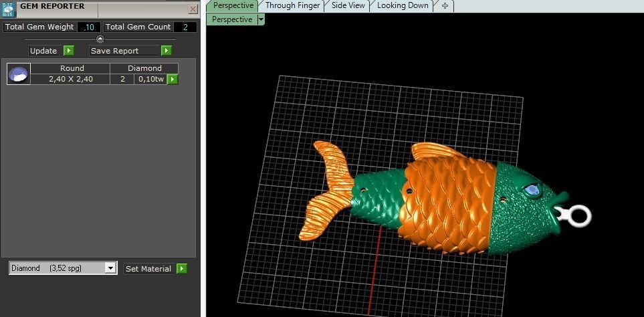
Task: Click the Gem Reporter logo icon
Action: click(x=8, y=9)
